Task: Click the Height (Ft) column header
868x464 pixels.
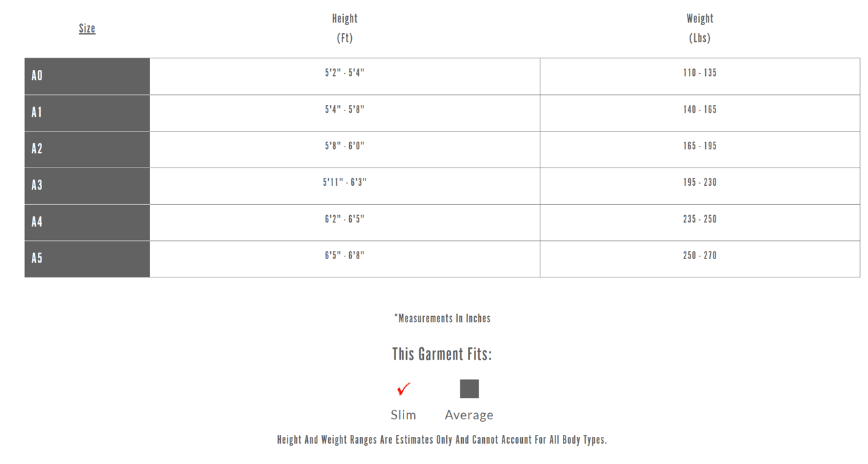Action: 344,28
